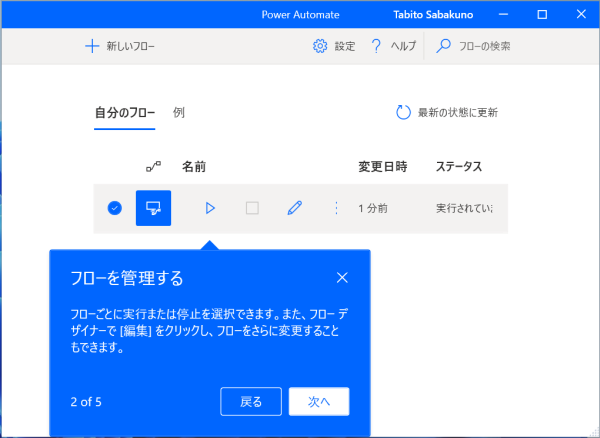The width and height of the screenshot is (600, 438).
Task: Switch to the 例 tab
Action: click(179, 112)
